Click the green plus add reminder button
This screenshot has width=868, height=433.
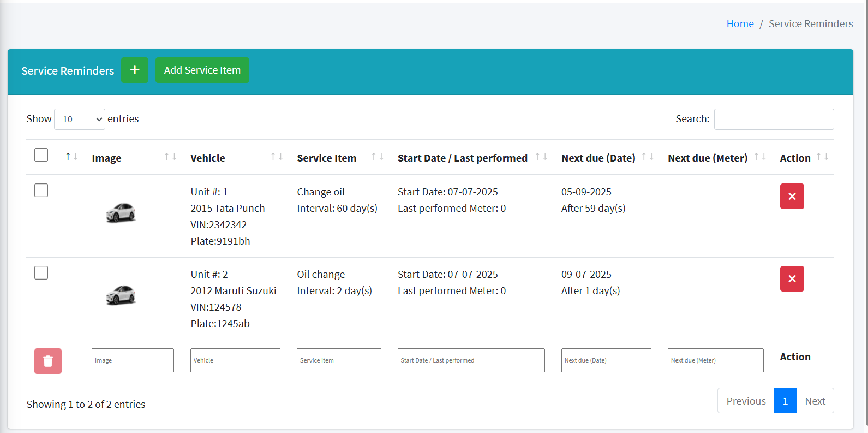134,70
